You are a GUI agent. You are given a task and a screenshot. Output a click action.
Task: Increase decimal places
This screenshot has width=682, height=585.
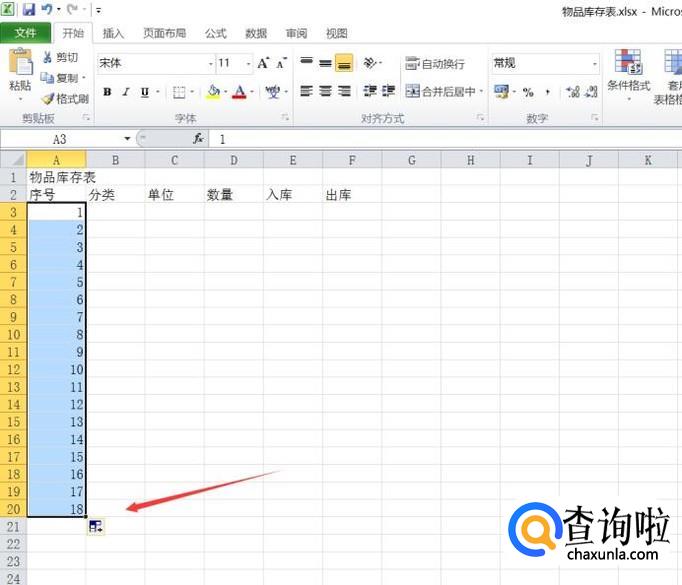(x=573, y=92)
